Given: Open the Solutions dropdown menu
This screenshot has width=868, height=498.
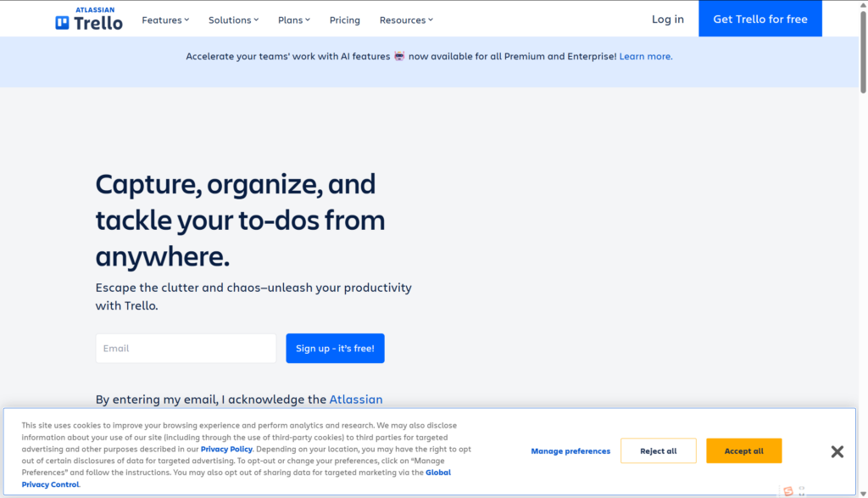Looking at the screenshot, I should click(x=234, y=20).
